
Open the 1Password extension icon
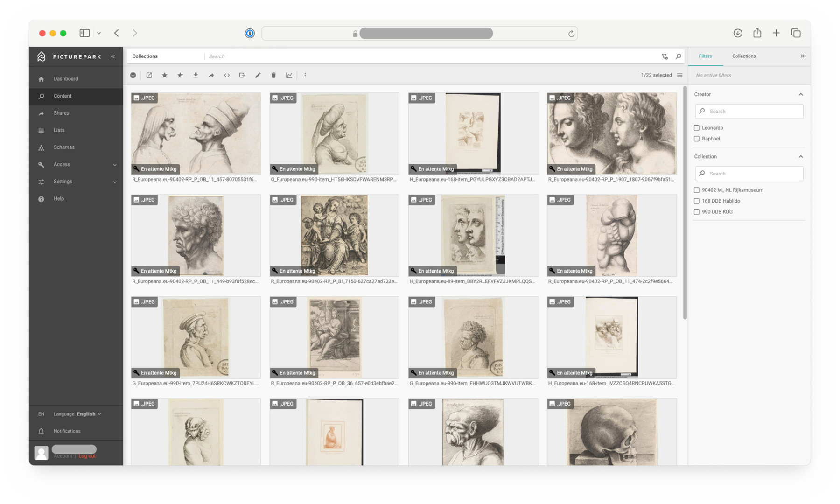pyautogui.click(x=250, y=33)
